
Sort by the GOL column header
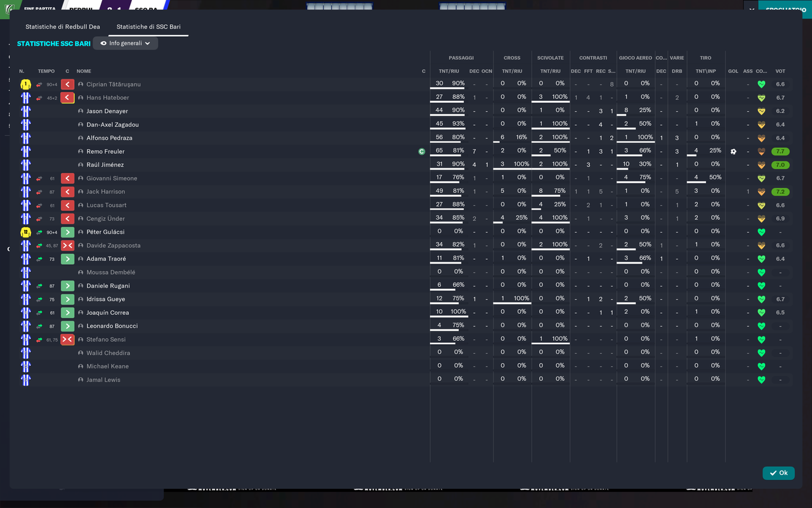(x=733, y=71)
